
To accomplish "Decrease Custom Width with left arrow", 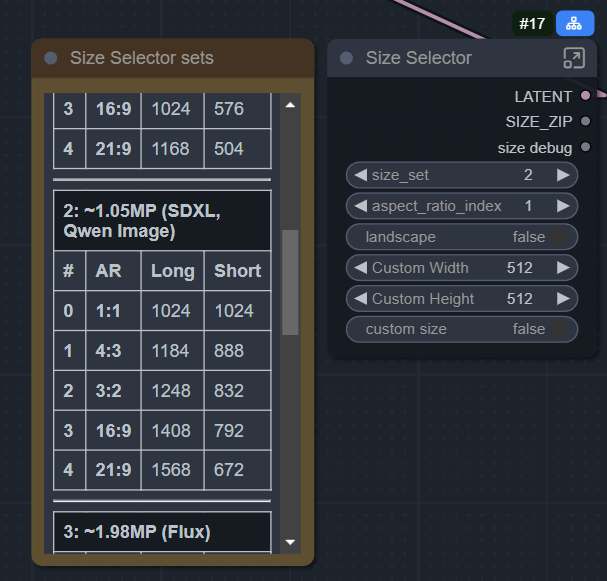I will (360, 268).
